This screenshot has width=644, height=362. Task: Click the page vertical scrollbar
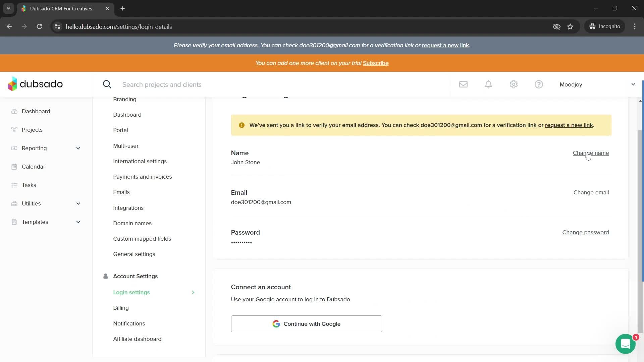[640, 231]
